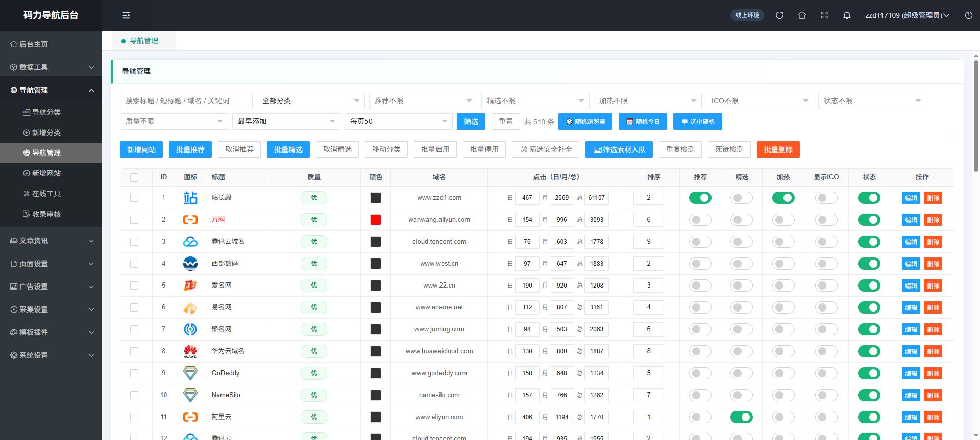Click the 重置 reset button
980x440 pixels.
click(506, 121)
